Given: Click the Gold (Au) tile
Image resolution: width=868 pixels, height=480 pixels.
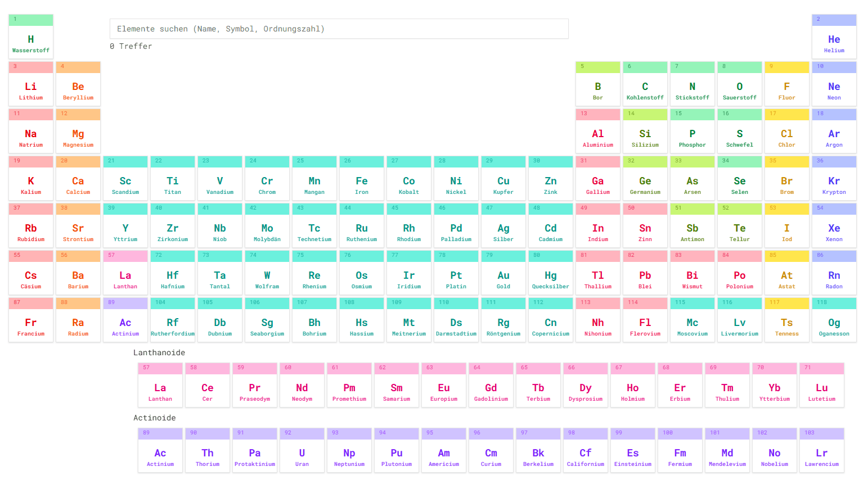Looking at the screenshot, I should [503, 273].
